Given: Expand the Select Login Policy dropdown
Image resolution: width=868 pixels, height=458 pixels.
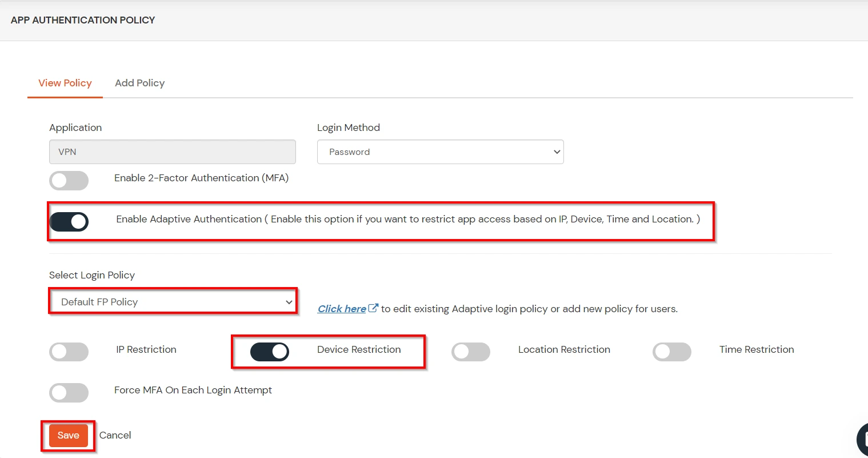Looking at the screenshot, I should [x=173, y=301].
